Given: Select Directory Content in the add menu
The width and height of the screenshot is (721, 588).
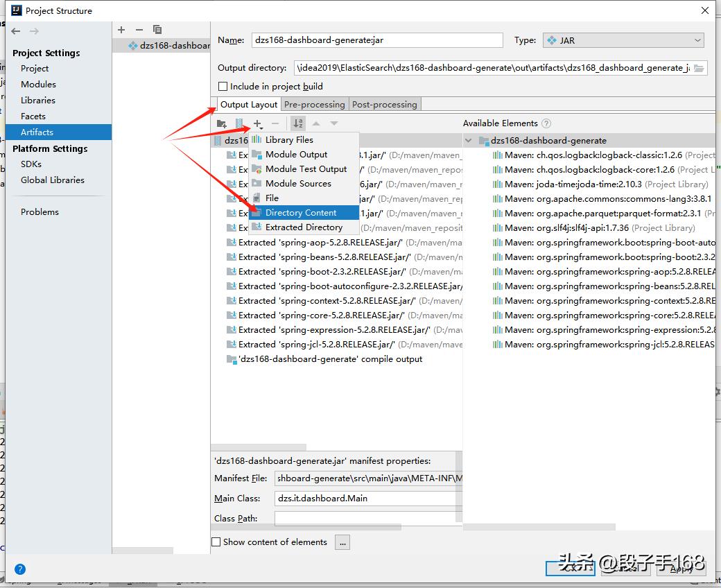Looking at the screenshot, I should (304, 213).
